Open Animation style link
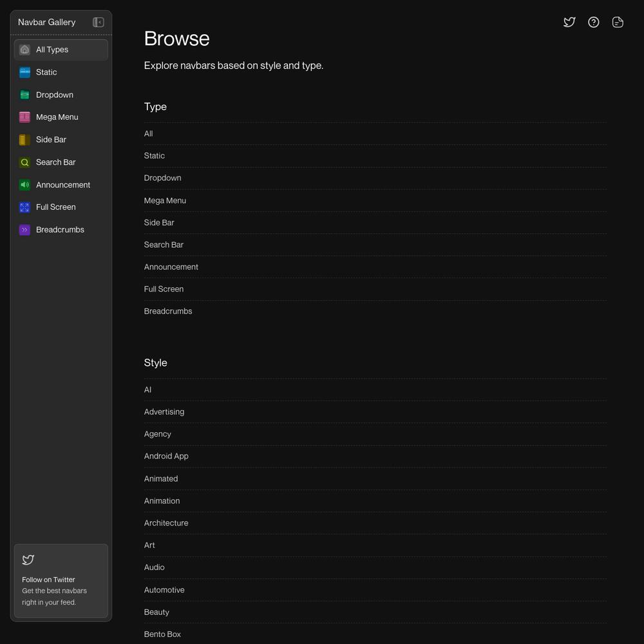The height and width of the screenshot is (644, 644). tap(162, 501)
